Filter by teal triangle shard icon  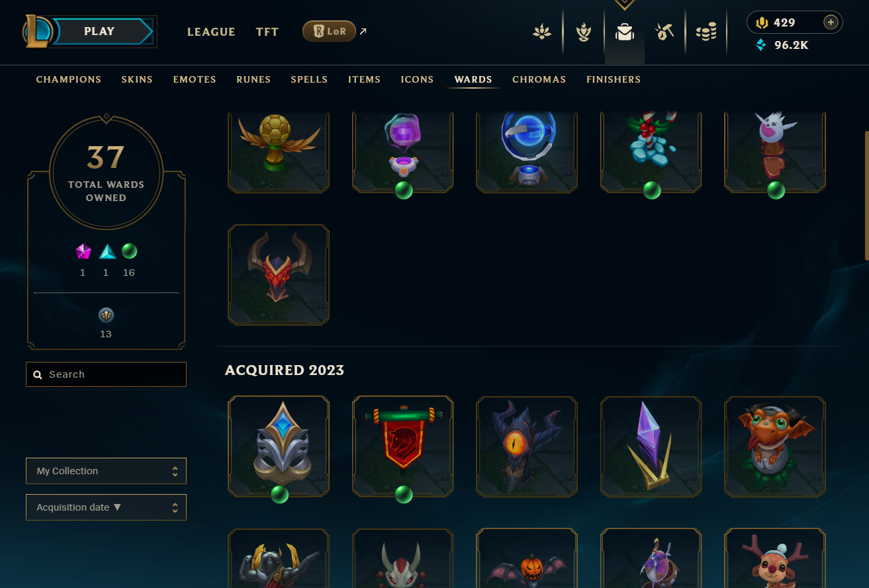pos(106,251)
